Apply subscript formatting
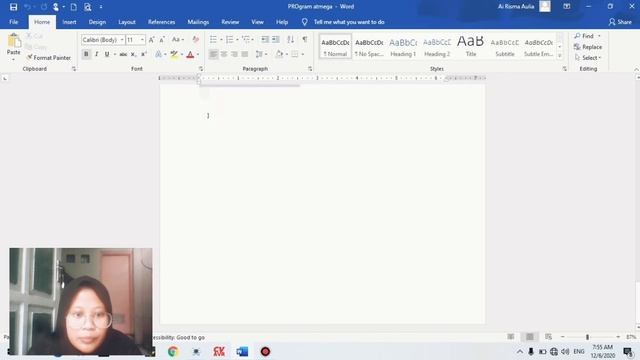 click(x=133, y=54)
